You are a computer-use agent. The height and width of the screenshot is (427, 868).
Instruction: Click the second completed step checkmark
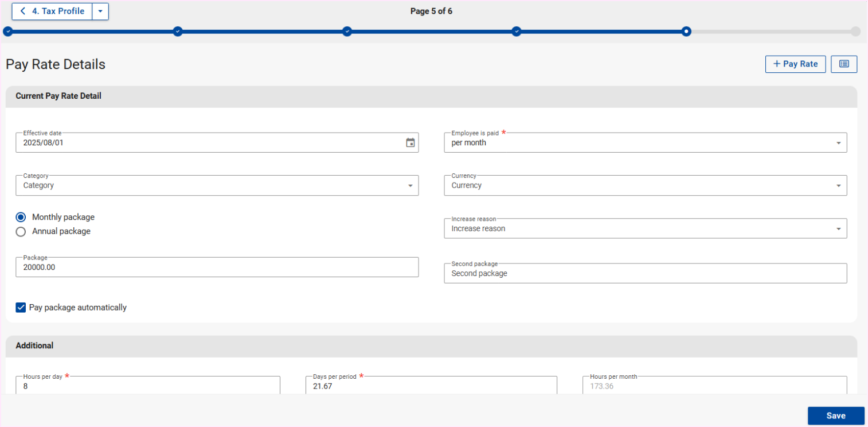[178, 32]
